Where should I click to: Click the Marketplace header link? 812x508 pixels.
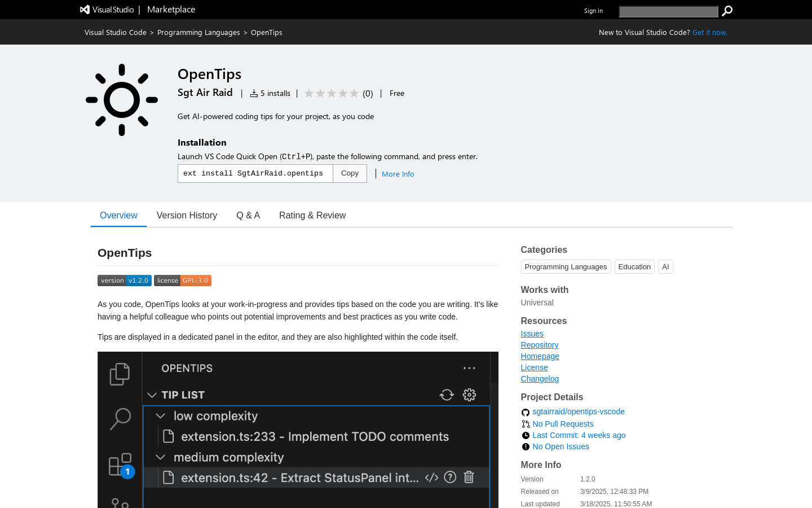171,10
